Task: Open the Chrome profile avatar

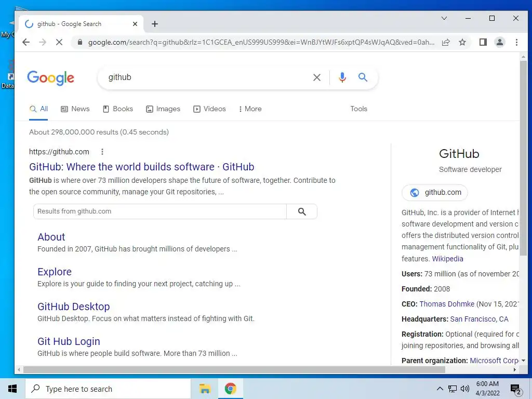Action: pos(500,42)
